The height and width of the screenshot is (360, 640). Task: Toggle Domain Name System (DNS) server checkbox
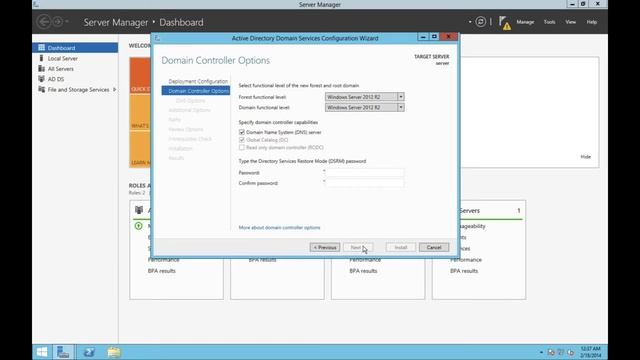pyautogui.click(x=242, y=132)
